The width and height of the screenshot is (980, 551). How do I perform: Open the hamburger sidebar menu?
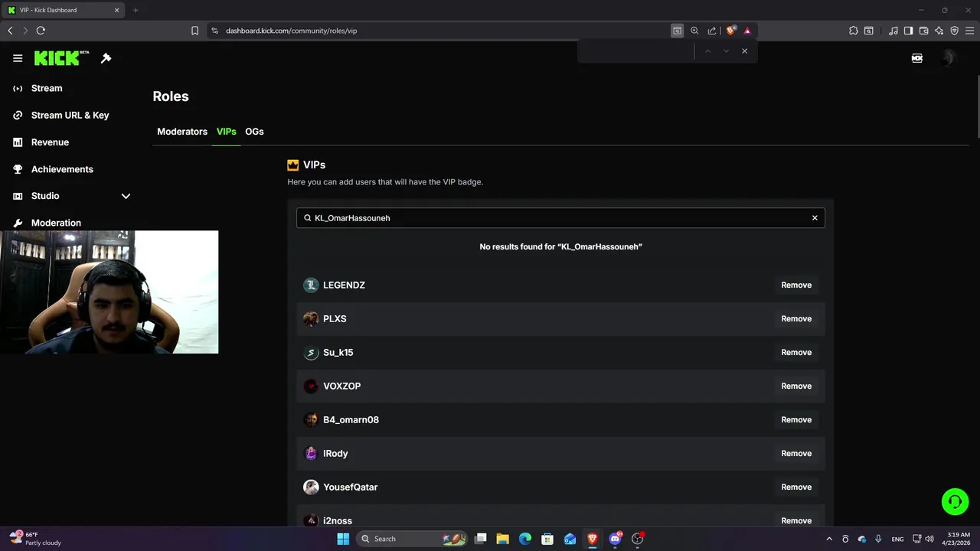pos(18,58)
